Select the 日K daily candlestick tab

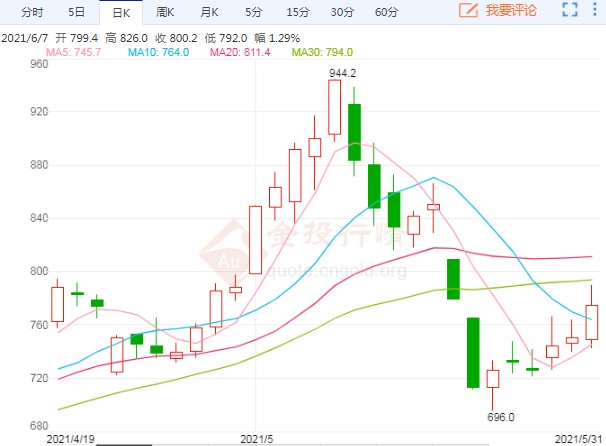(x=121, y=13)
